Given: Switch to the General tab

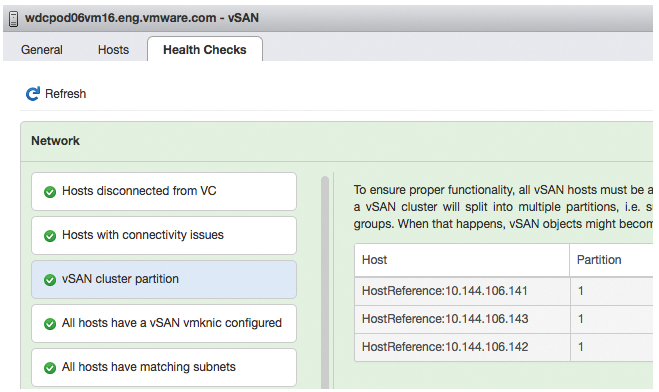Looking at the screenshot, I should [x=42, y=50].
